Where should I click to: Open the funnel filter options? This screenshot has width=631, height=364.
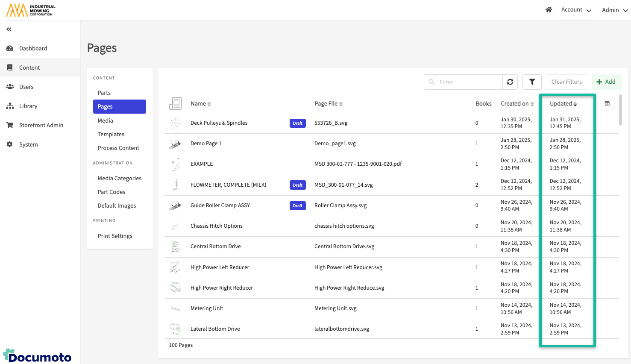[532, 82]
